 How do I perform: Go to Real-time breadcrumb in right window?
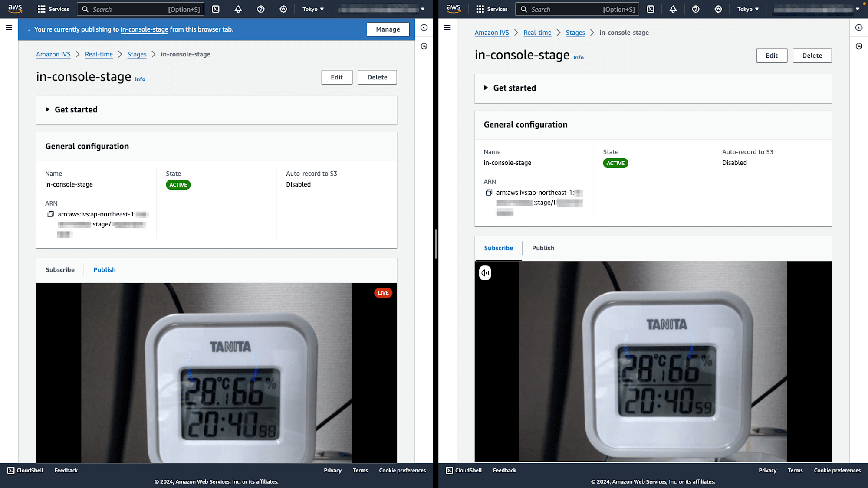pos(537,33)
